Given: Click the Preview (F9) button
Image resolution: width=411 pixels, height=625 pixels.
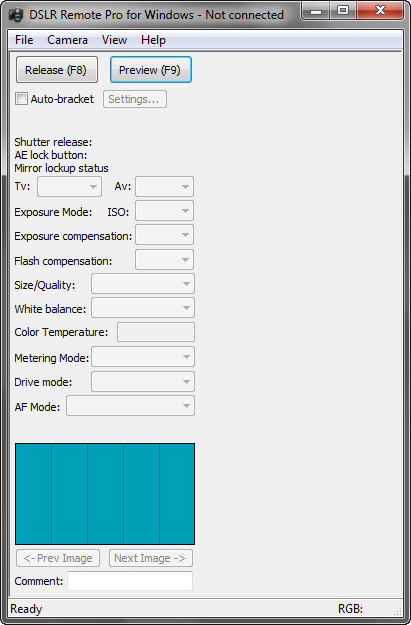Looking at the screenshot, I should (151, 70).
